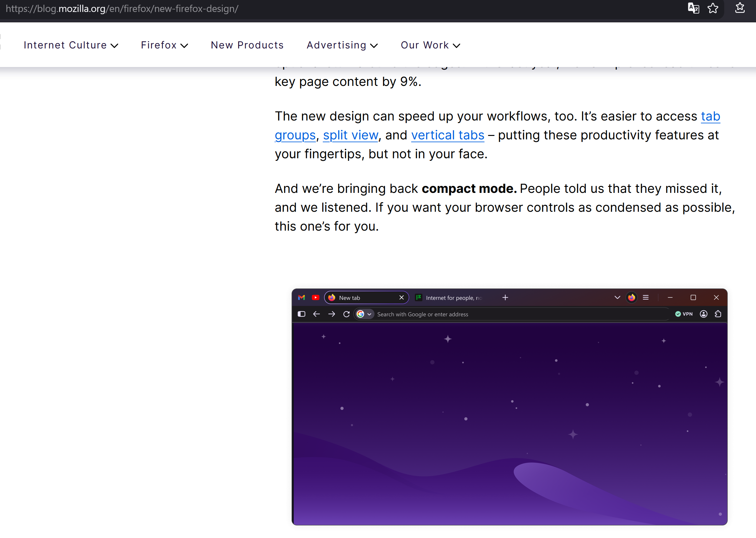Expand the Our Work menu
The image size is (756, 538).
coord(430,45)
